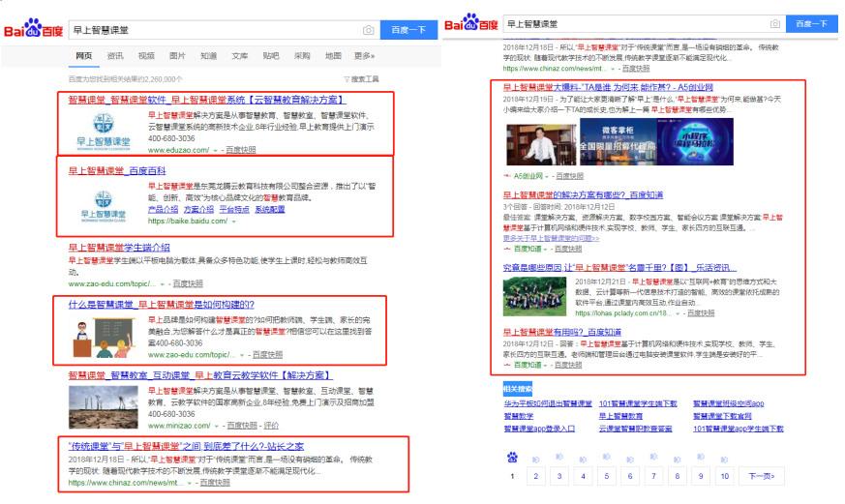845x504 pixels.
Task: Switch to the 视频 tab
Action: coord(146,55)
